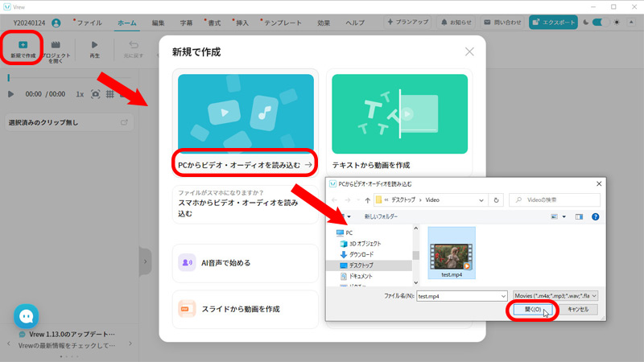
Task: Click the Videoの検索 search field
Action: [555, 200]
